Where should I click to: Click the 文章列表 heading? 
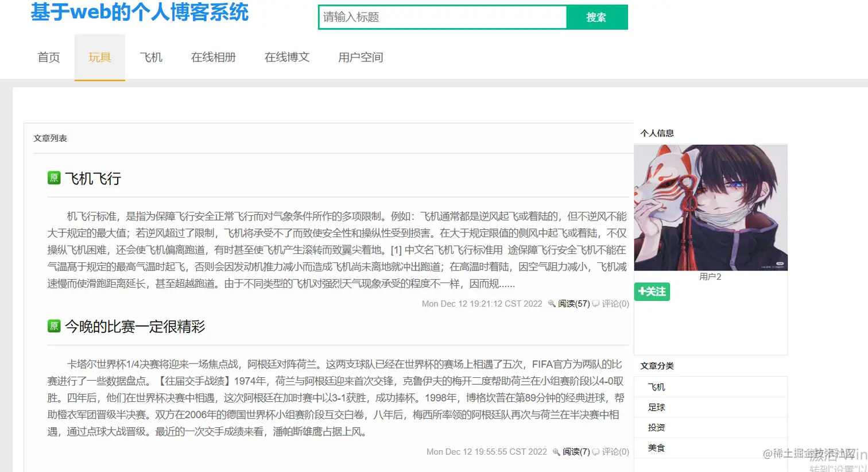[x=51, y=138]
